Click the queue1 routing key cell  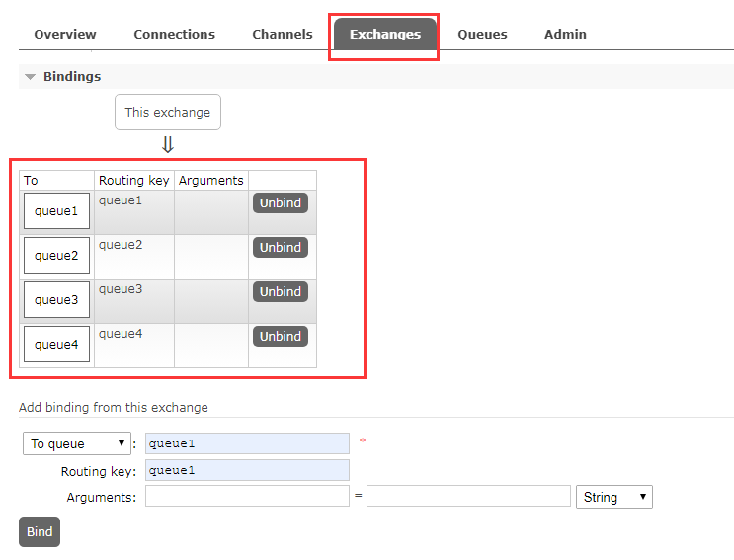pyautogui.click(x=134, y=212)
